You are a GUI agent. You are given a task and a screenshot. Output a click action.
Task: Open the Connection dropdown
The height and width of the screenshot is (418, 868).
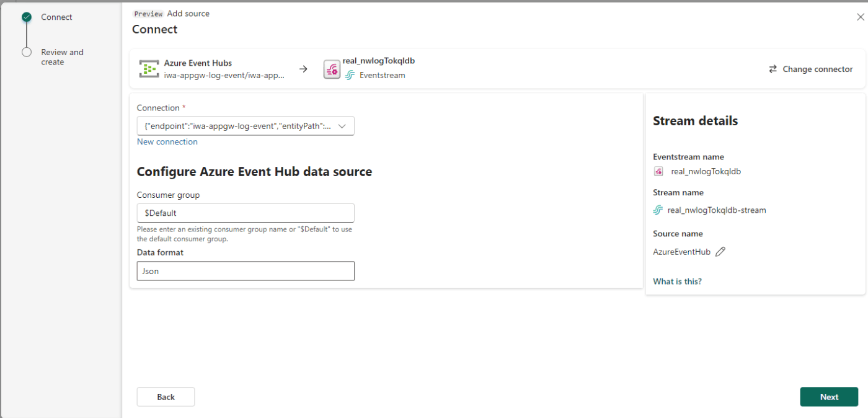[246, 126]
